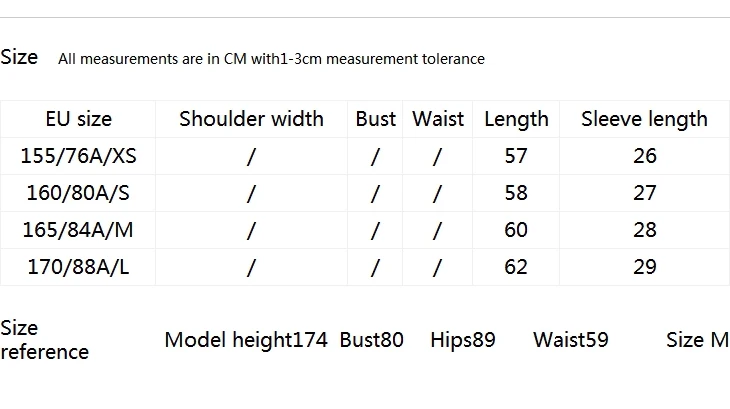Click the Bust column header
Screen dimensions: 730x409
pyautogui.click(x=376, y=119)
